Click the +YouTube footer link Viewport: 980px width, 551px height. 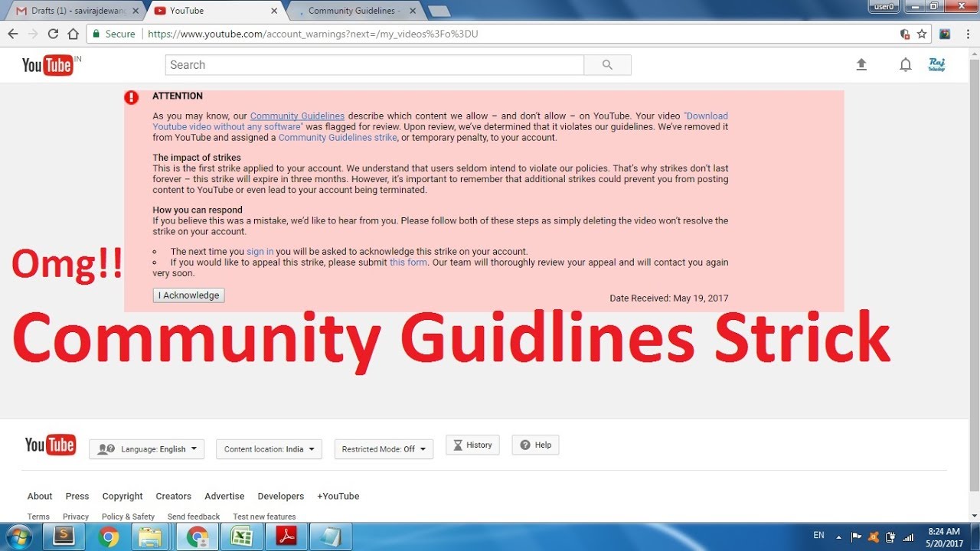click(x=338, y=496)
